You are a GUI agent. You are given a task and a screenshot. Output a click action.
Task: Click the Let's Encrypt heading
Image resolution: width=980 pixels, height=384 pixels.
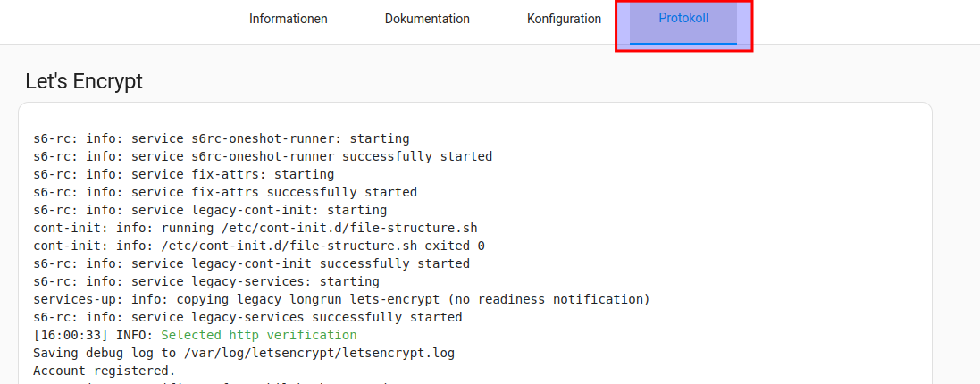[x=84, y=81]
